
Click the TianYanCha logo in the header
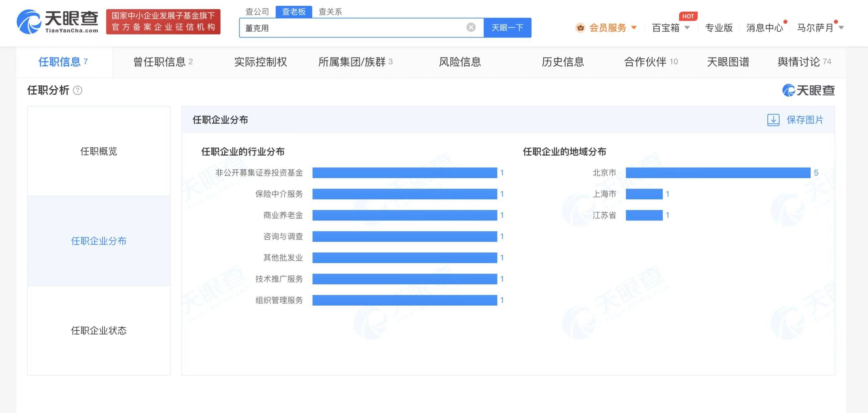[57, 22]
